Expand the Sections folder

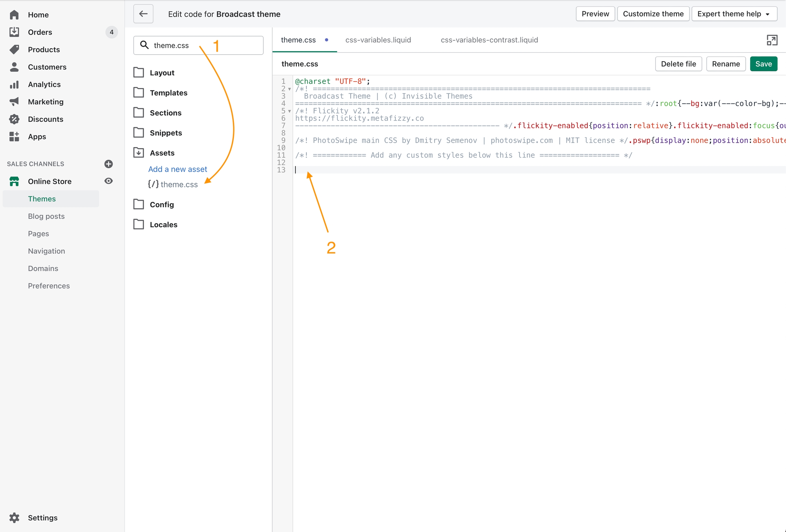(x=165, y=113)
